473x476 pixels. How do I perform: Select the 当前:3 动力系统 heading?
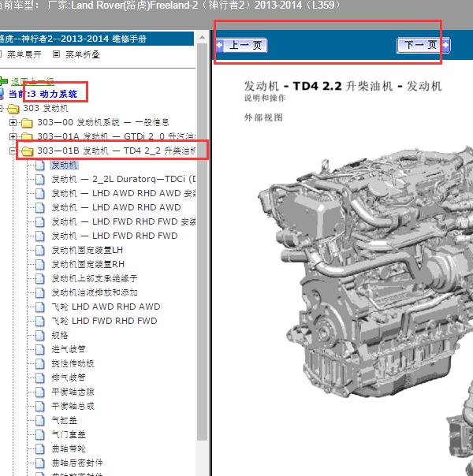[43, 94]
